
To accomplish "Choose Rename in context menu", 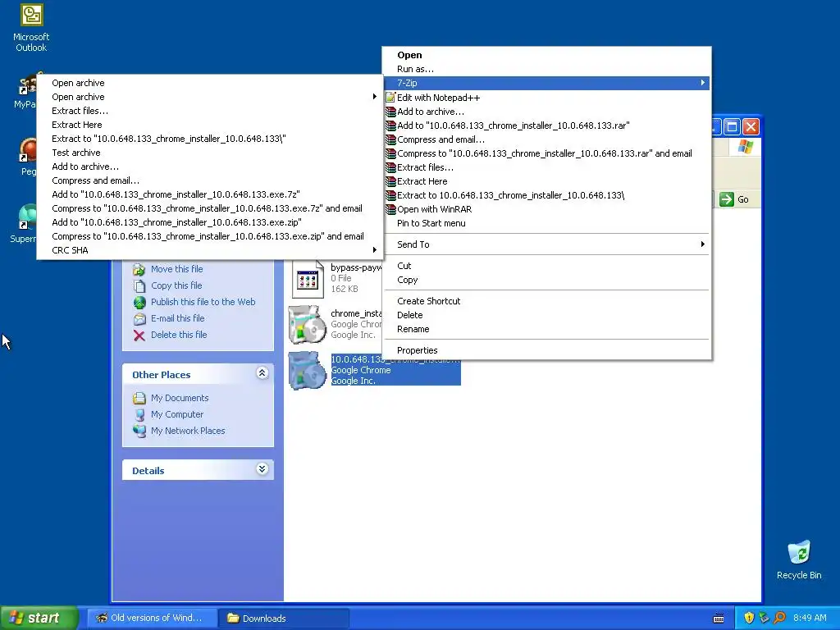I will click(x=547, y=329).
